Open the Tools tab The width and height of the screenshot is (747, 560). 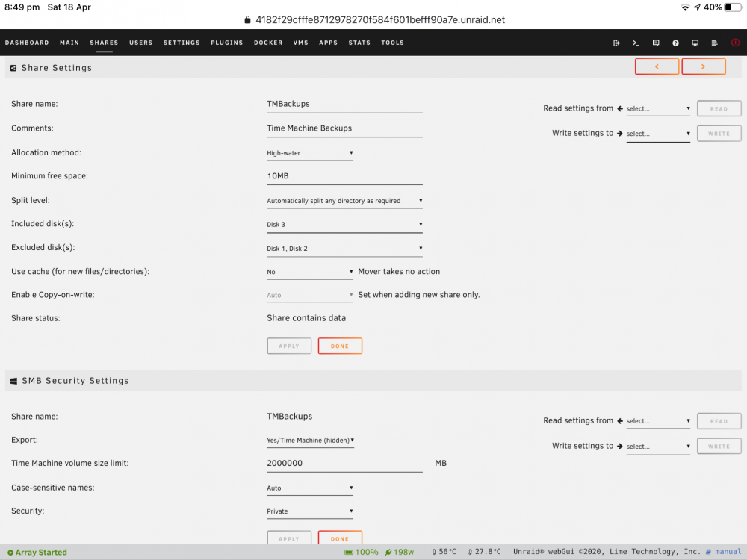pyautogui.click(x=393, y=43)
